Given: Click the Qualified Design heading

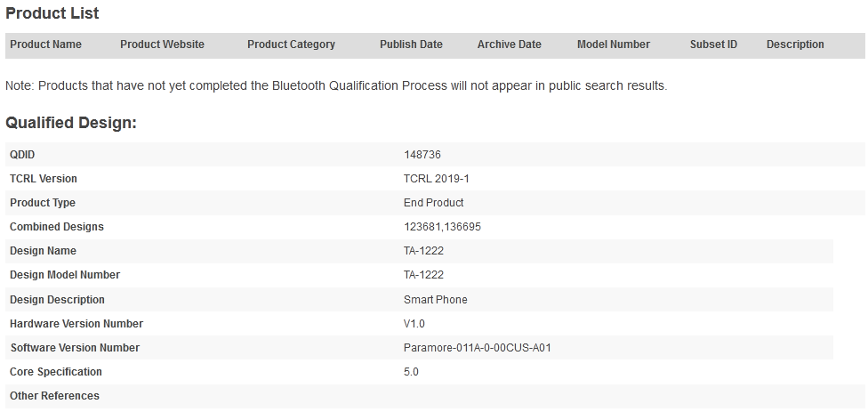Looking at the screenshot, I should pos(71,123).
